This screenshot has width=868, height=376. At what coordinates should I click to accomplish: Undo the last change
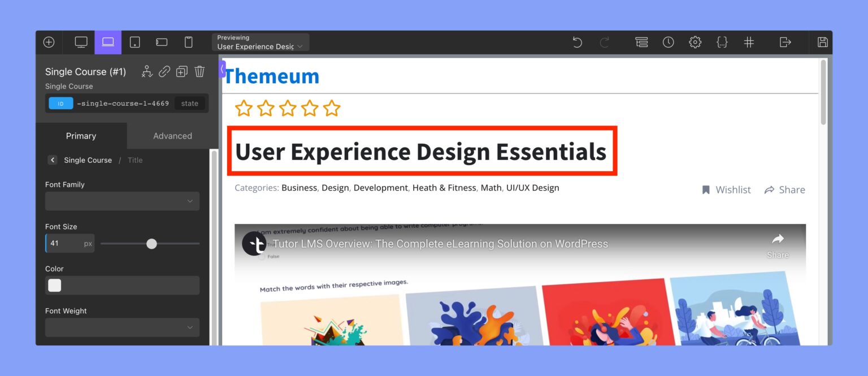point(577,42)
